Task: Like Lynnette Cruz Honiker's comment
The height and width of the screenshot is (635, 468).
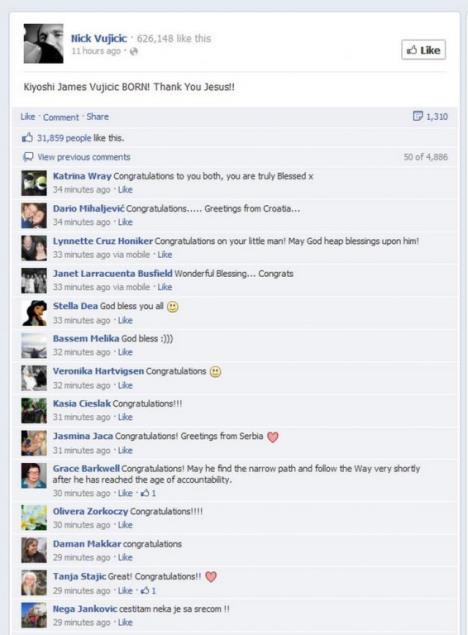Action: point(165,254)
